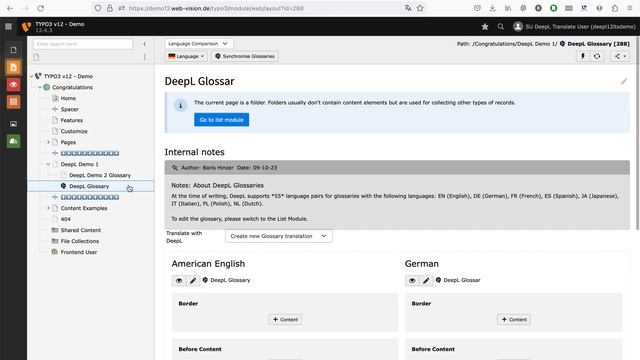The width and height of the screenshot is (640, 360).
Task: Edit the American English page translation pencil
Action: tap(193, 280)
